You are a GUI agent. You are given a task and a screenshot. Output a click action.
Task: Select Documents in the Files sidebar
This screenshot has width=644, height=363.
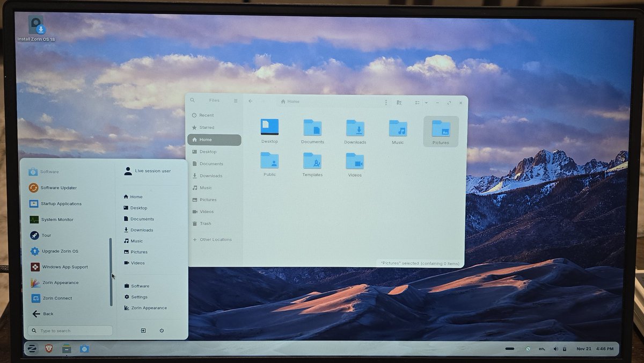(x=214, y=164)
